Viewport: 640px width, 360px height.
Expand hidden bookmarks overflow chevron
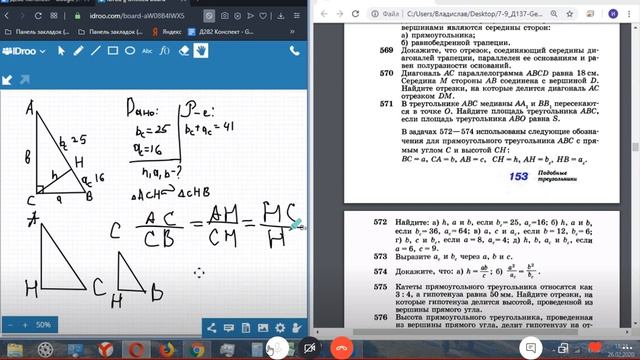coord(293,31)
